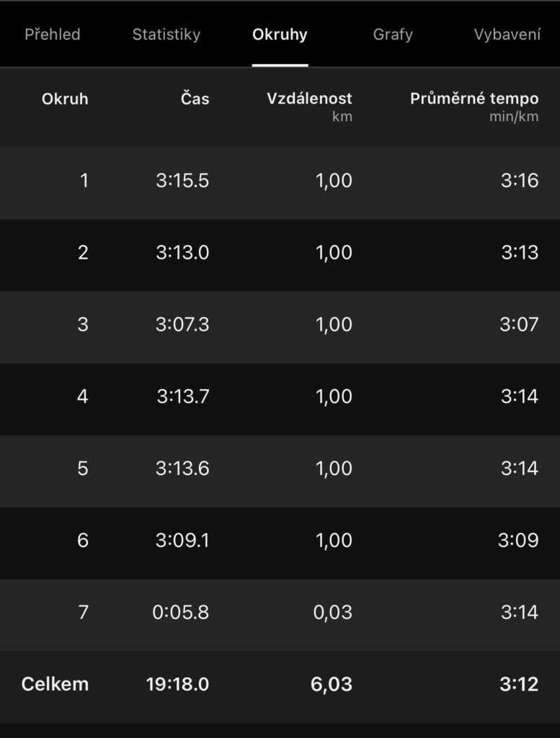
Task: Tap lap 7 time 0:05.8
Action: [x=181, y=613]
